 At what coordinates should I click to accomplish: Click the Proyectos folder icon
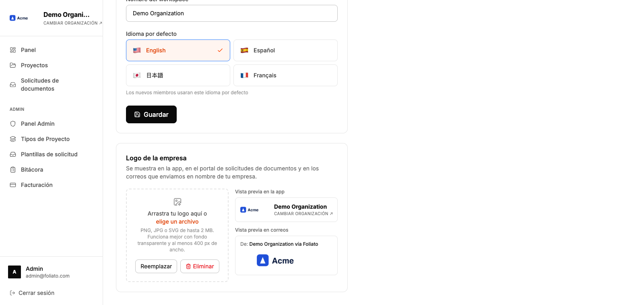coord(13,65)
